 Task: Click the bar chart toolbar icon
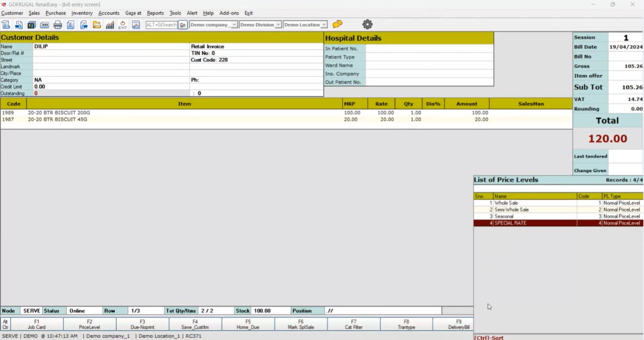coord(110,25)
